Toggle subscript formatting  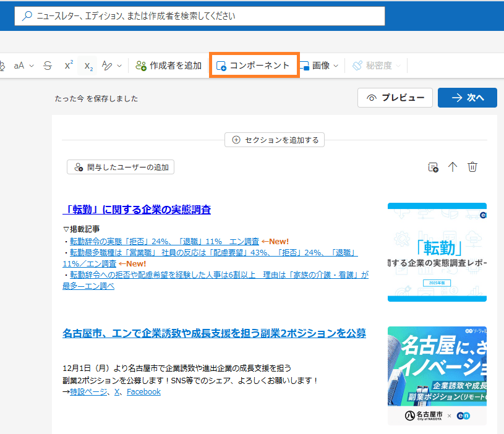pyautogui.click(x=88, y=66)
